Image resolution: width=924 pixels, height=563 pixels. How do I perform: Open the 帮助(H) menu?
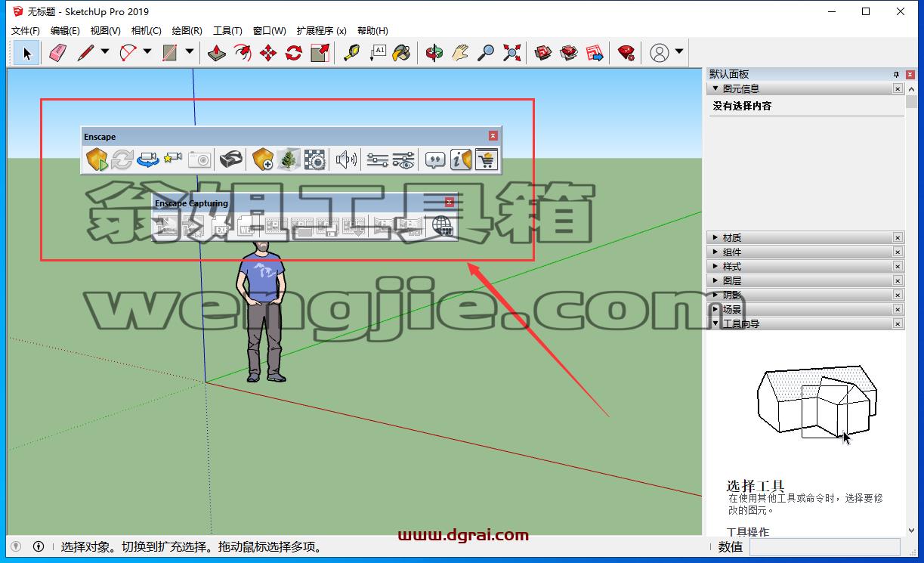click(x=372, y=31)
